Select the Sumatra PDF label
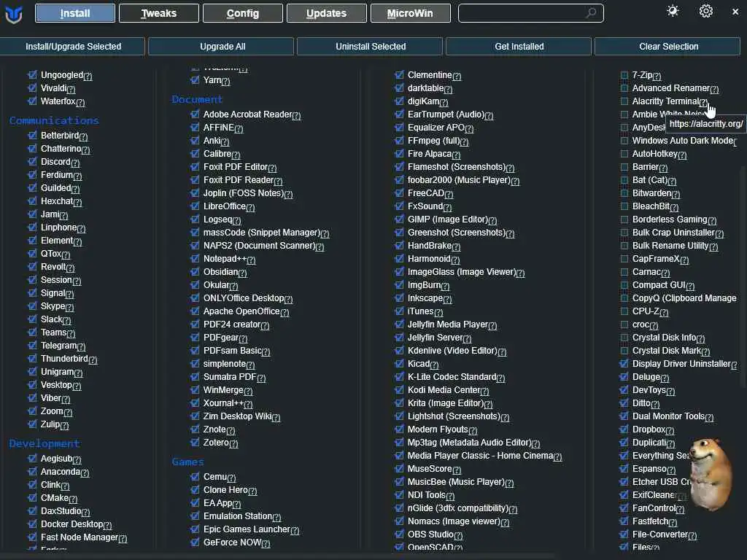The width and height of the screenshot is (747, 560). [x=230, y=377]
